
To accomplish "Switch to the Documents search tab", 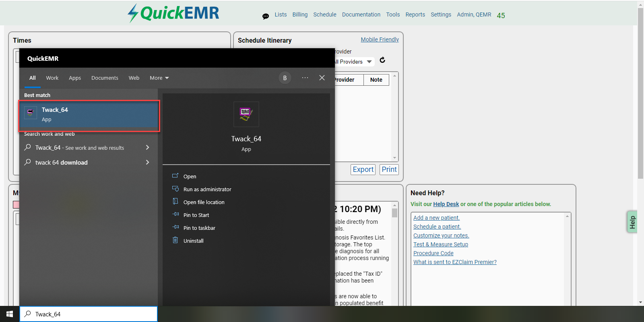I will [x=105, y=78].
